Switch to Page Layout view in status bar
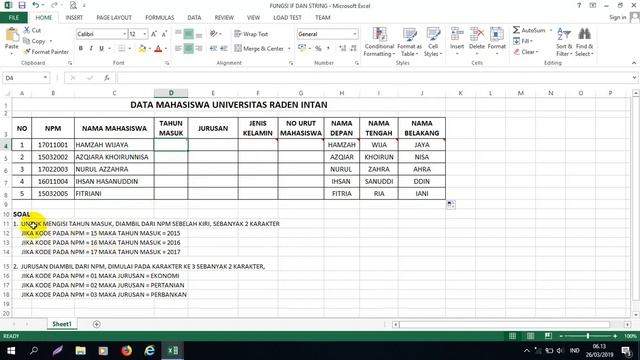 [x=530, y=336]
